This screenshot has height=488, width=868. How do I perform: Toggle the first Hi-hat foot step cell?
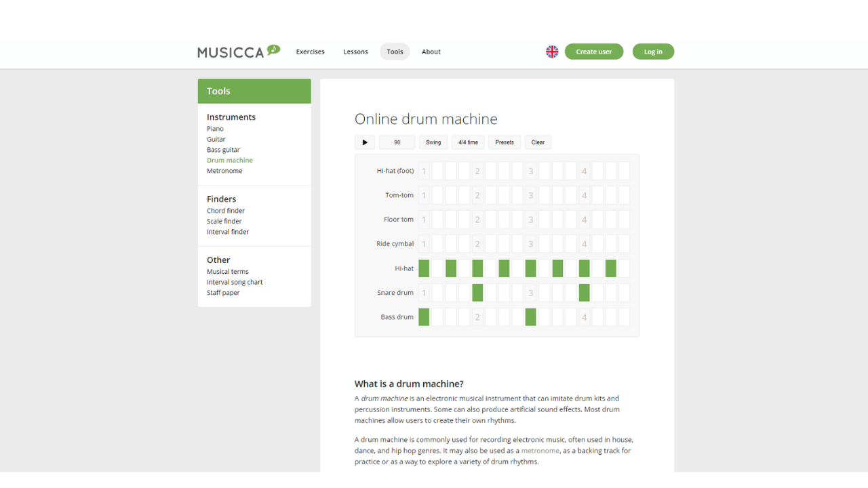424,171
